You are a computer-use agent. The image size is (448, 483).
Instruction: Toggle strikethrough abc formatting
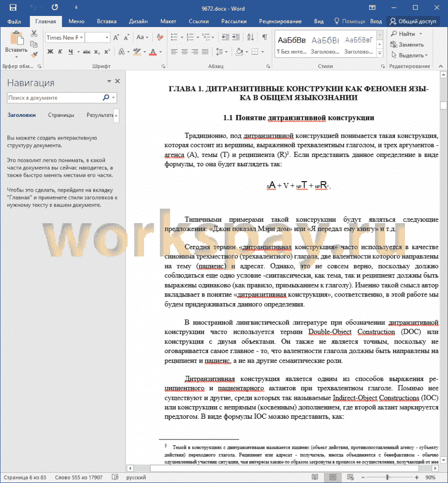pos(87,52)
